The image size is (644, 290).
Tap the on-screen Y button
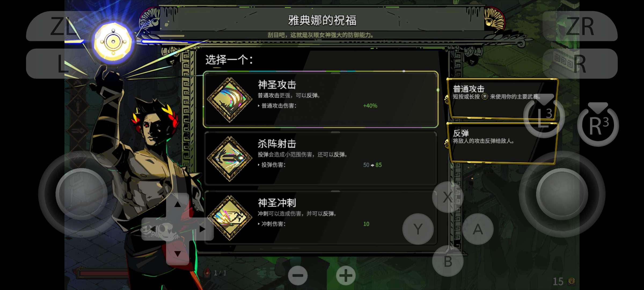[x=418, y=229]
